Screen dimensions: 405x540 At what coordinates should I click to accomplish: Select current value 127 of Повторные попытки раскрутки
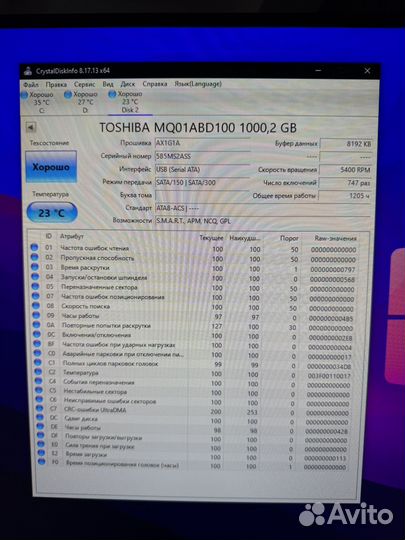point(217,326)
